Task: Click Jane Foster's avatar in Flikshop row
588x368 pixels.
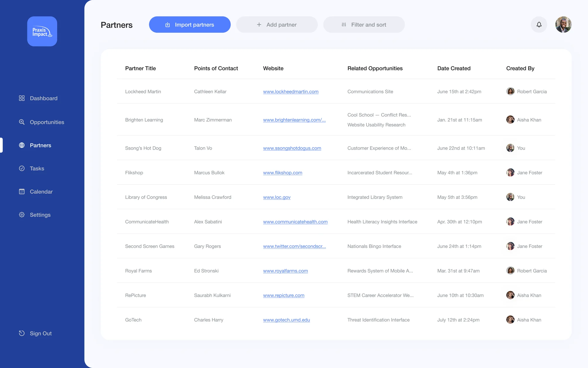Action: pos(510,172)
